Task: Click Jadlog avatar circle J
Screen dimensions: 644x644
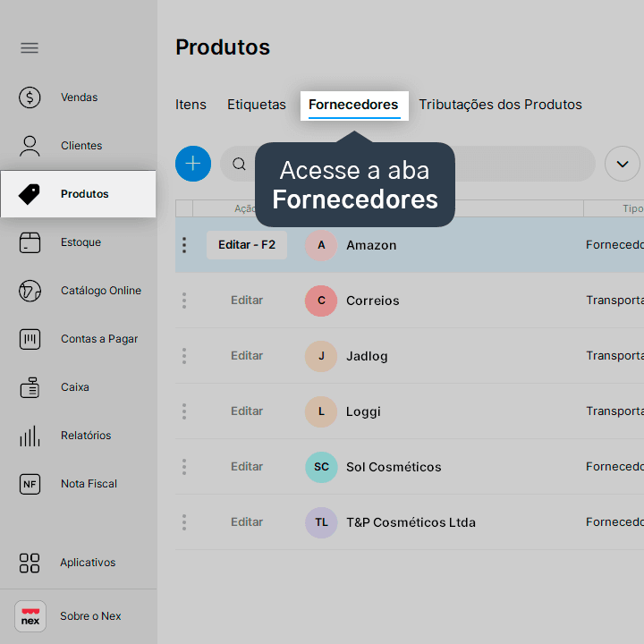Action: 321,356
